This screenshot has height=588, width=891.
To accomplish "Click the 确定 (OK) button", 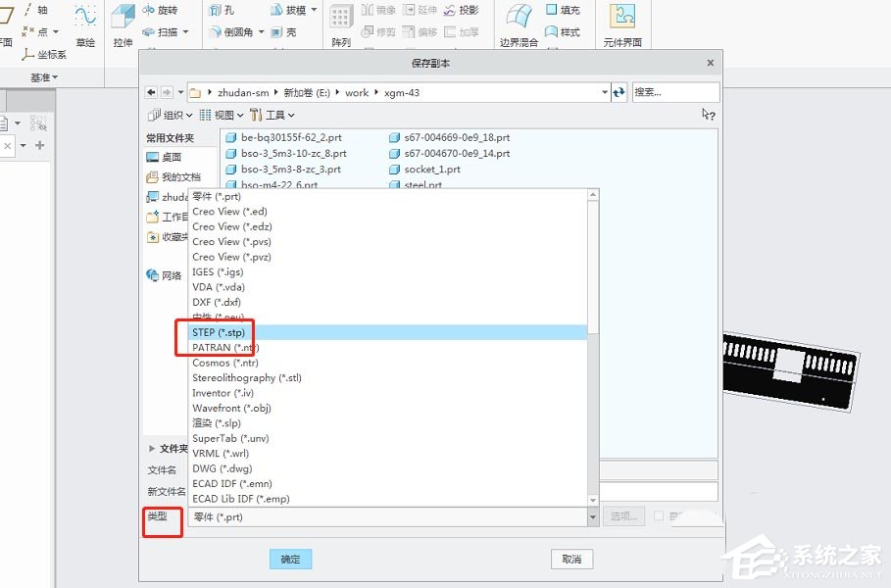I will pyautogui.click(x=290, y=559).
